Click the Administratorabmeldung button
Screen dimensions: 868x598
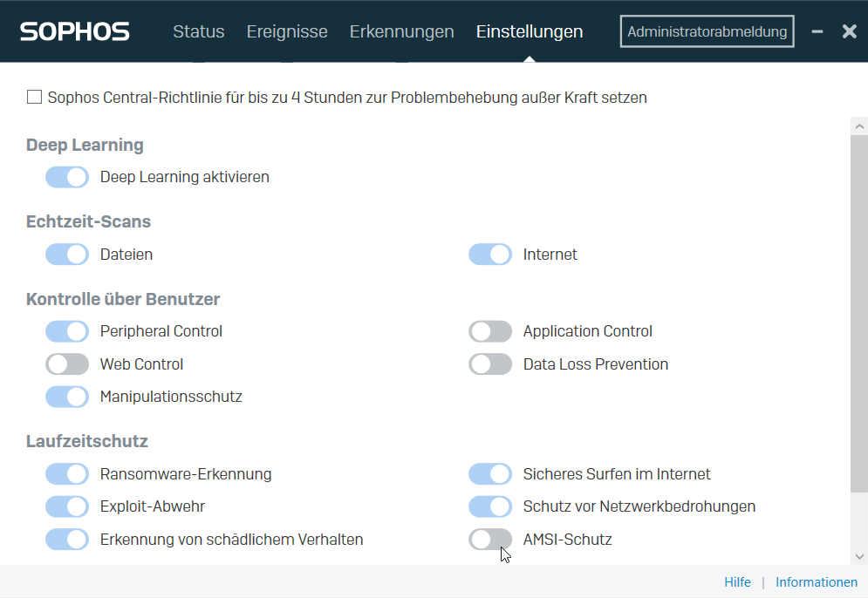(707, 31)
